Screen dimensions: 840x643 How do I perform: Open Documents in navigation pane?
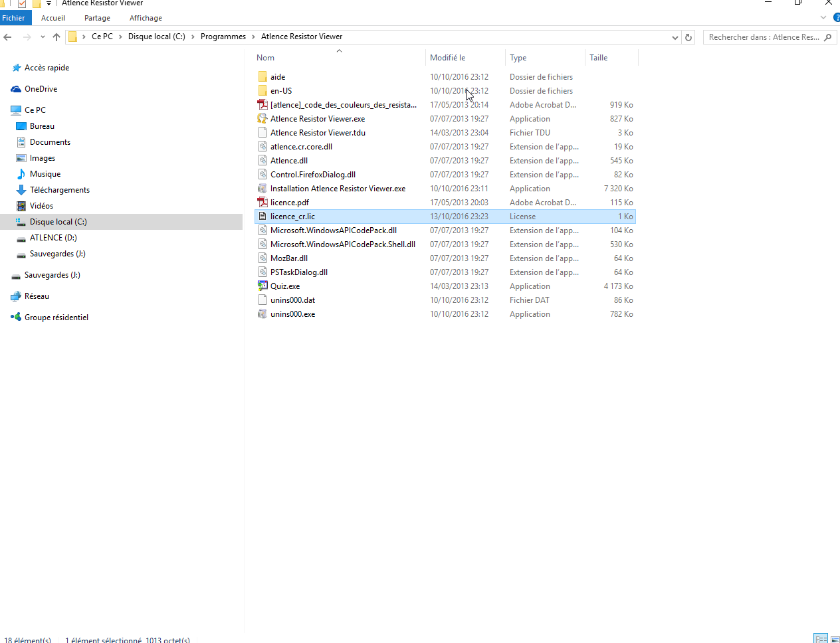click(50, 142)
